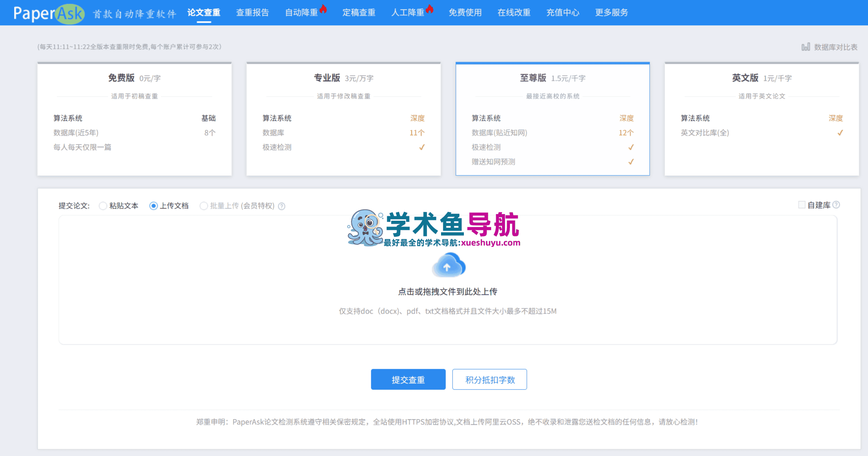The height and width of the screenshot is (456, 868).
Task: Open the 人工降重 menu item
Action: point(408,12)
